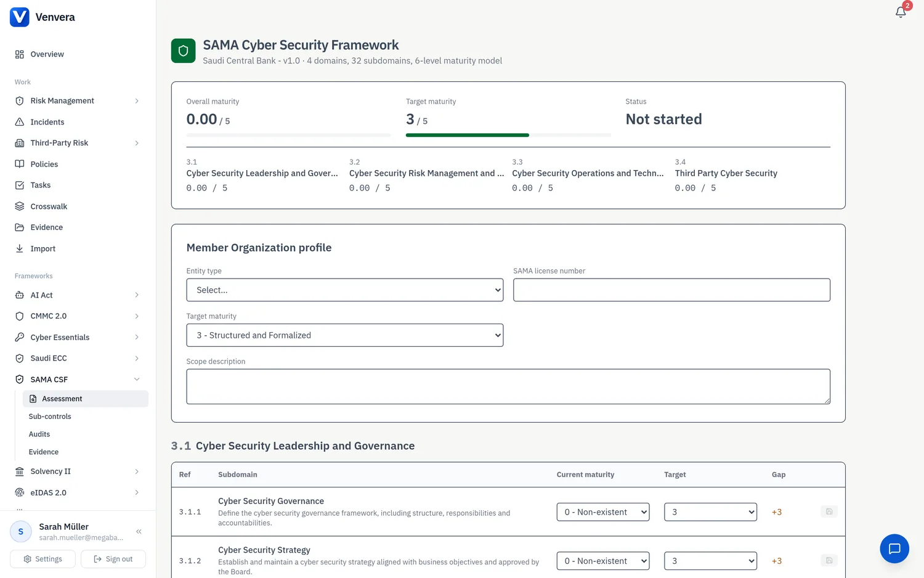The width and height of the screenshot is (924, 578).
Task: Save row 3.1.1 Cyber Security Governance
Action: click(829, 511)
